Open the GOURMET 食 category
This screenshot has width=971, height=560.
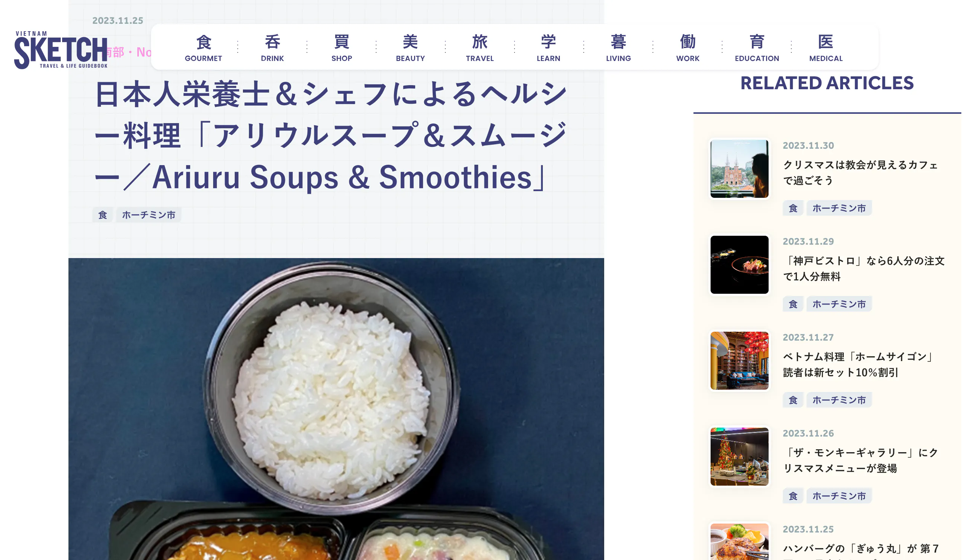(203, 48)
